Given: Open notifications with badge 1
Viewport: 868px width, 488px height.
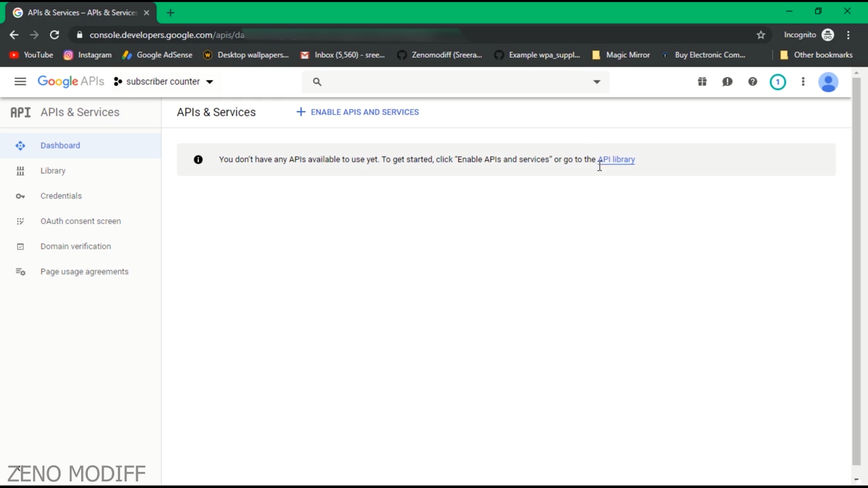Looking at the screenshot, I should pos(778,82).
